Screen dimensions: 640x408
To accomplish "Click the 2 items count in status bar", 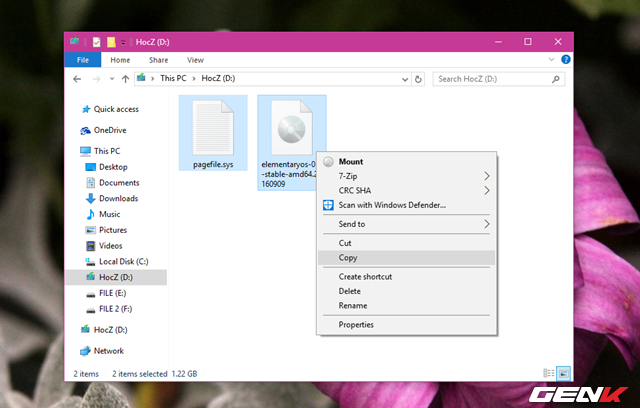I will pos(86,374).
